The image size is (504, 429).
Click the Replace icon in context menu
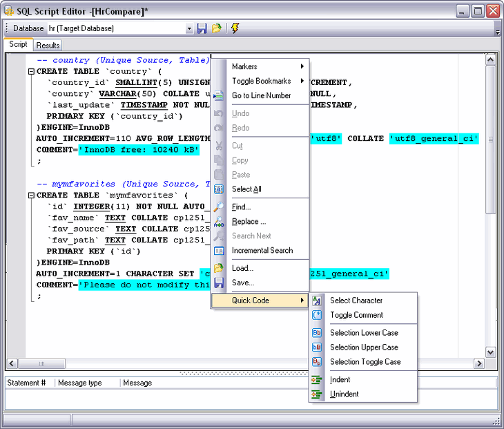click(x=219, y=222)
